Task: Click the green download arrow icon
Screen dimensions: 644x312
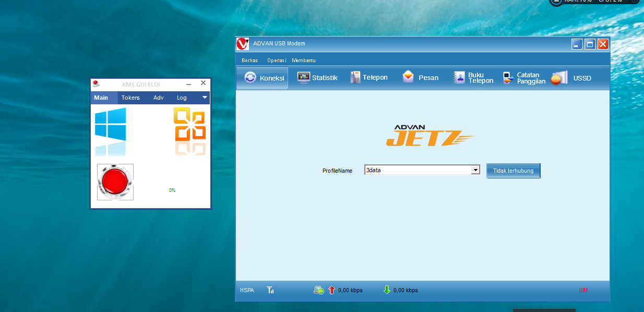Action: 387,290
